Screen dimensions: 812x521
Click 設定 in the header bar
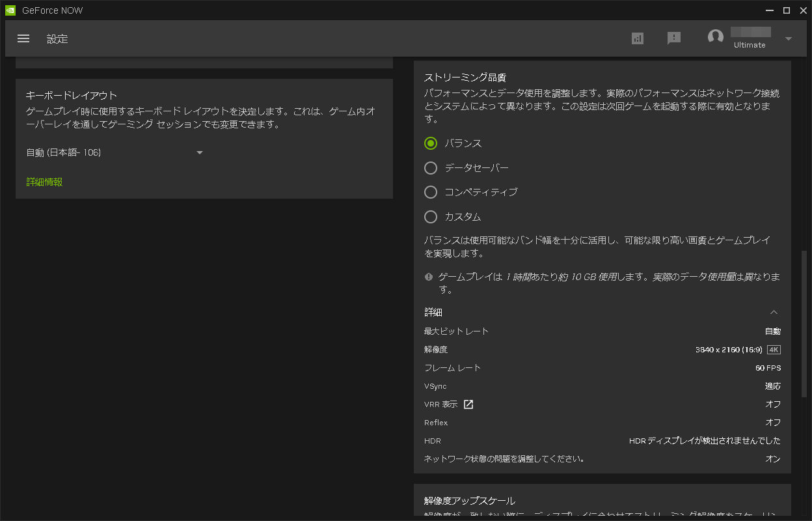point(57,38)
